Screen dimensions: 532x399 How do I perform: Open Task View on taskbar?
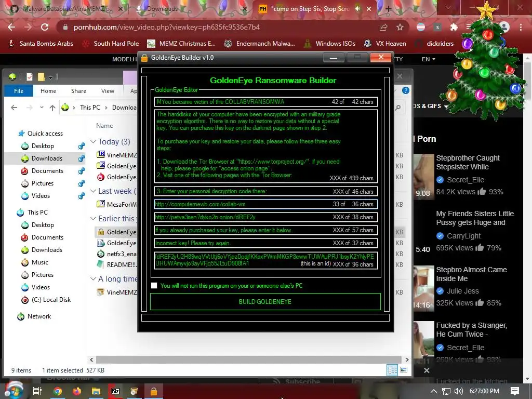(x=37, y=391)
